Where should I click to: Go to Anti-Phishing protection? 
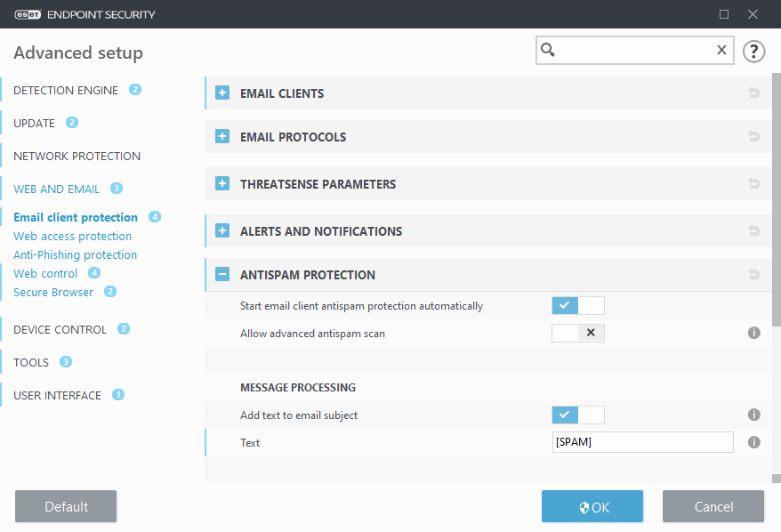pos(76,254)
